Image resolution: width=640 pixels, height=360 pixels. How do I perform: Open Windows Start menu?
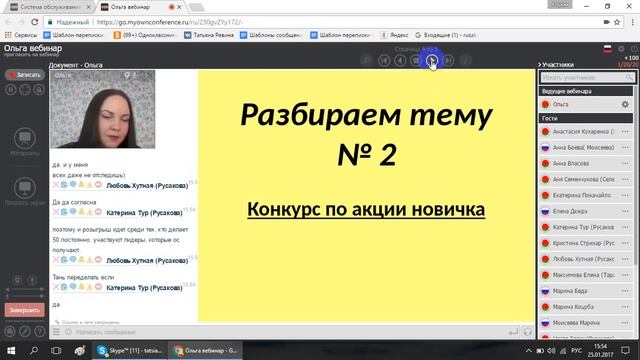click(x=11, y=351)
